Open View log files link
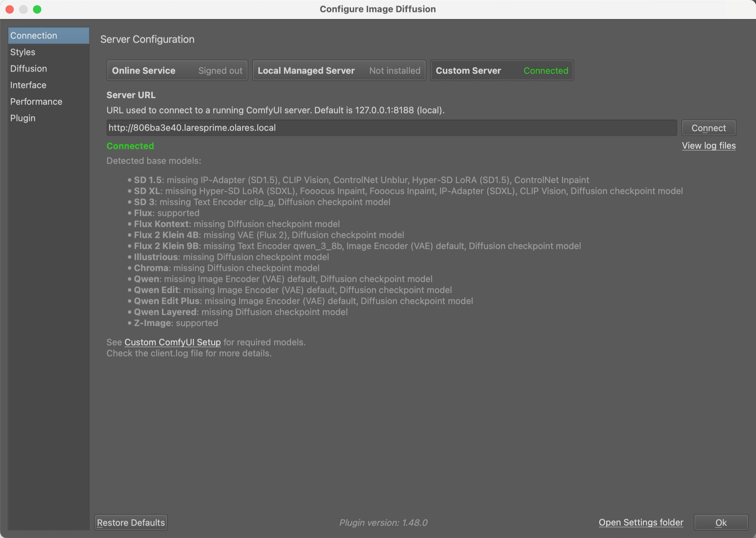Image resolution: width=756 pixels, height=538 pixels. (x=709, y=146)
